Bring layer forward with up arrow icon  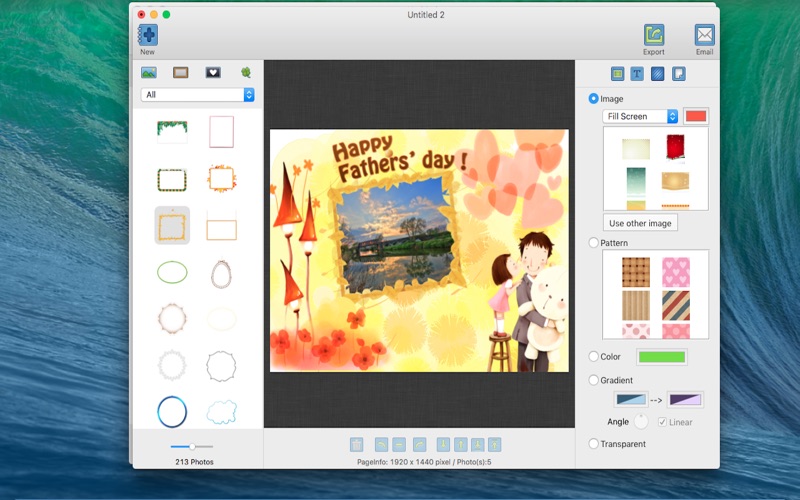pos(461,444)
